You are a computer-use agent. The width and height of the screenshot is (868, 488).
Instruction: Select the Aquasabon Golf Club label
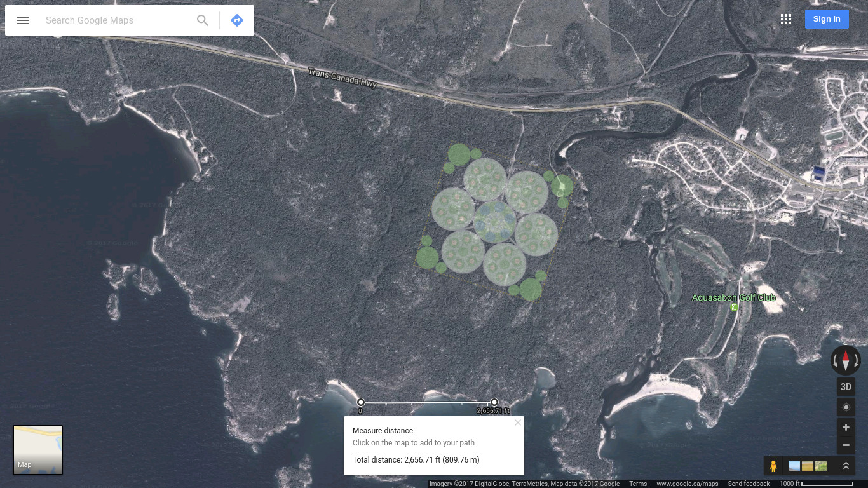[x=733, y=297]
